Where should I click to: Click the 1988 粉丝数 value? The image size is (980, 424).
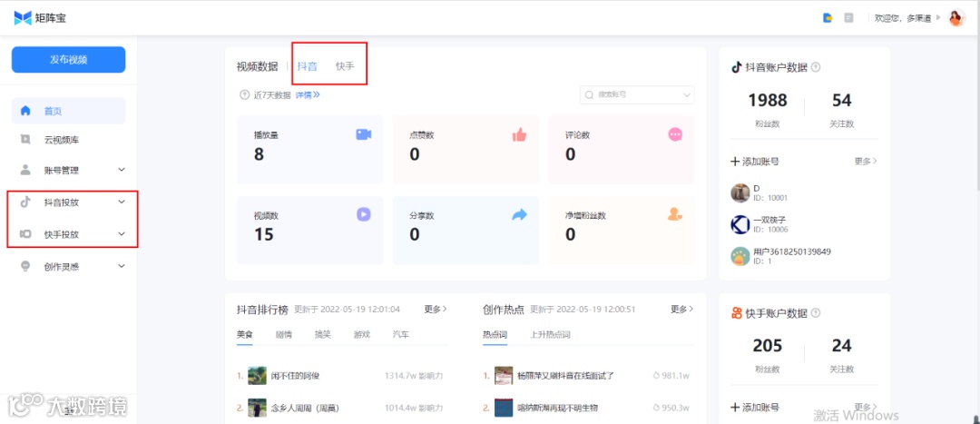[x=768, y=101]
